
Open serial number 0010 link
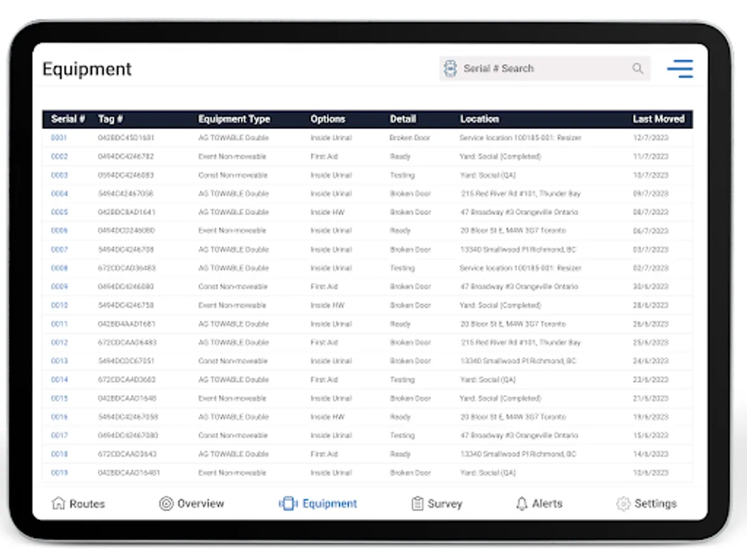point(59,305)
